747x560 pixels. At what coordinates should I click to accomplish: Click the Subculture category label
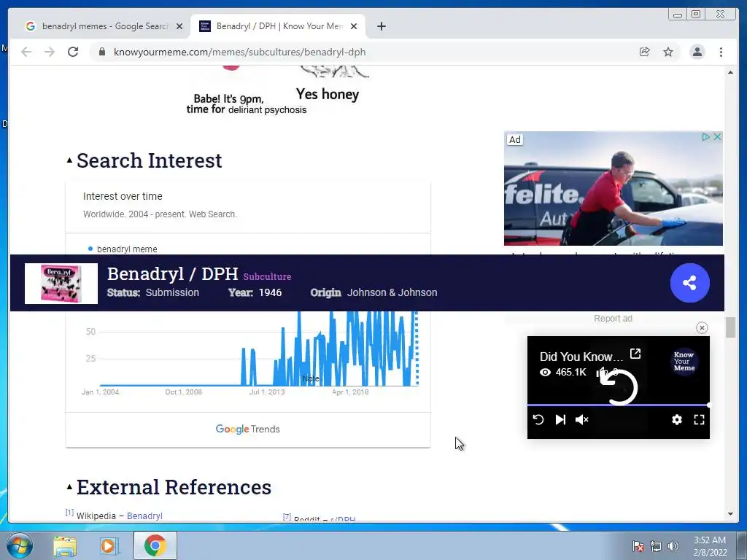coord(267,276)
